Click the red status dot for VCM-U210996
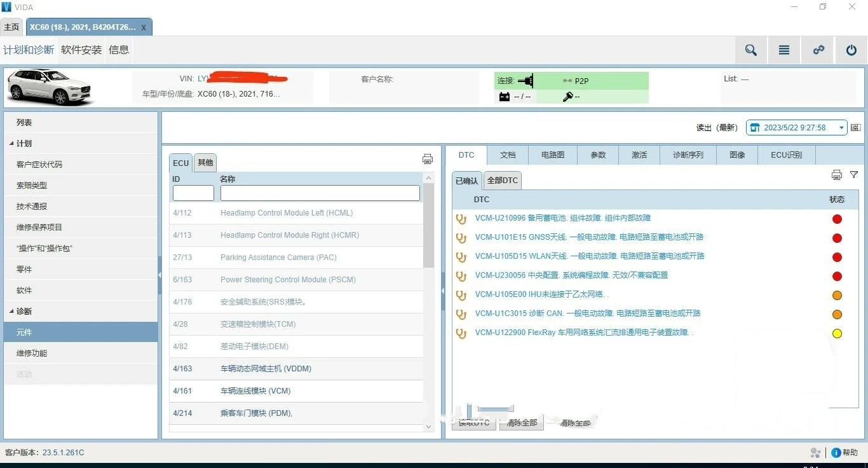The height and width of the screenshot is (468, 868). pyautogui.click(x=837, y=219)
